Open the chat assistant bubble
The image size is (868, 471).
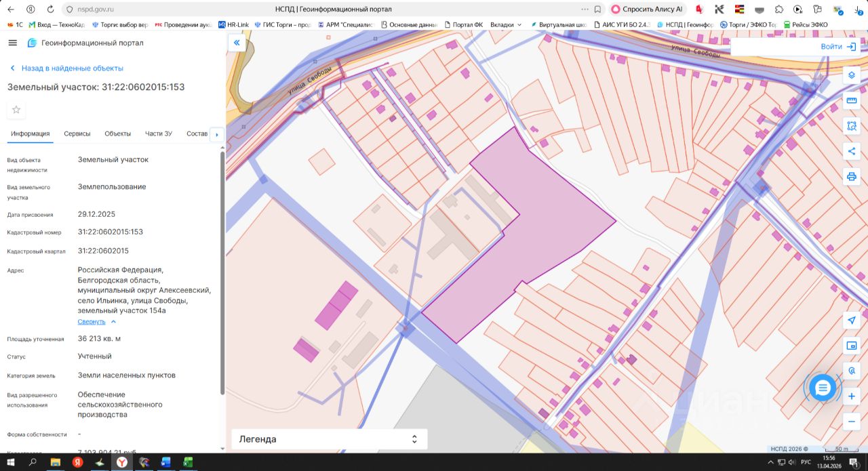(x=823, y=388)
